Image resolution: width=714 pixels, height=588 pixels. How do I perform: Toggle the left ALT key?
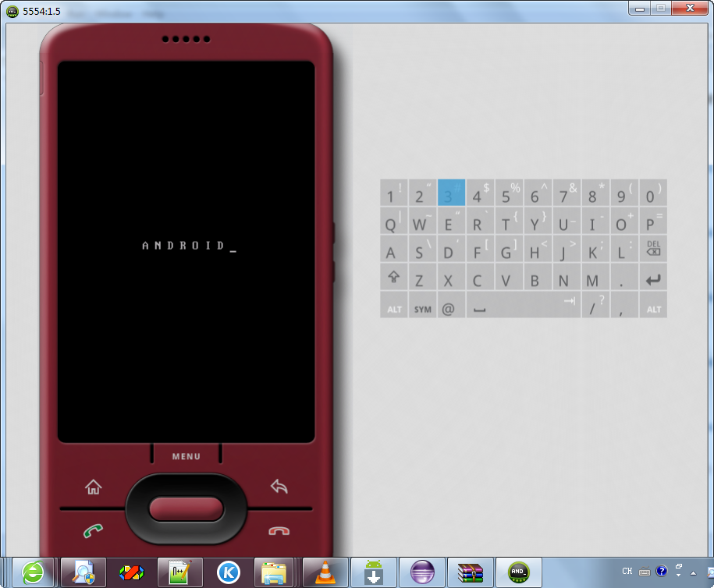tap(394, 305)
